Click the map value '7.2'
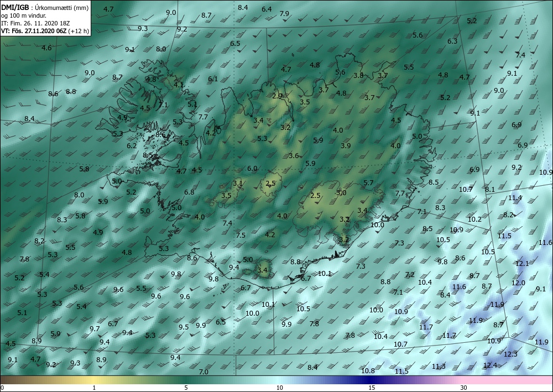 [410, 274]
